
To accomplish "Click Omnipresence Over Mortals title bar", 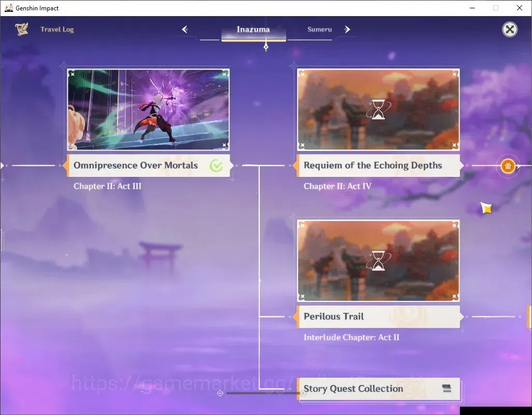I will 148,165.
